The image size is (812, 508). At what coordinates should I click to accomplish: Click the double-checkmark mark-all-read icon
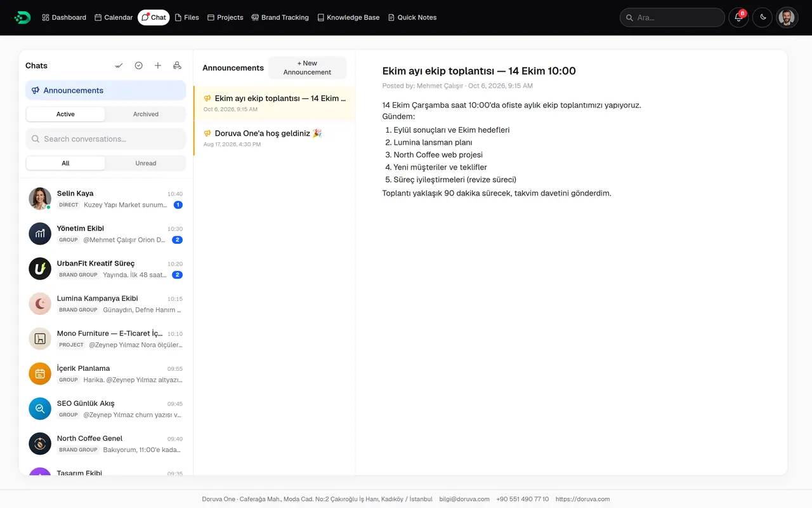(x=119, y=65)
